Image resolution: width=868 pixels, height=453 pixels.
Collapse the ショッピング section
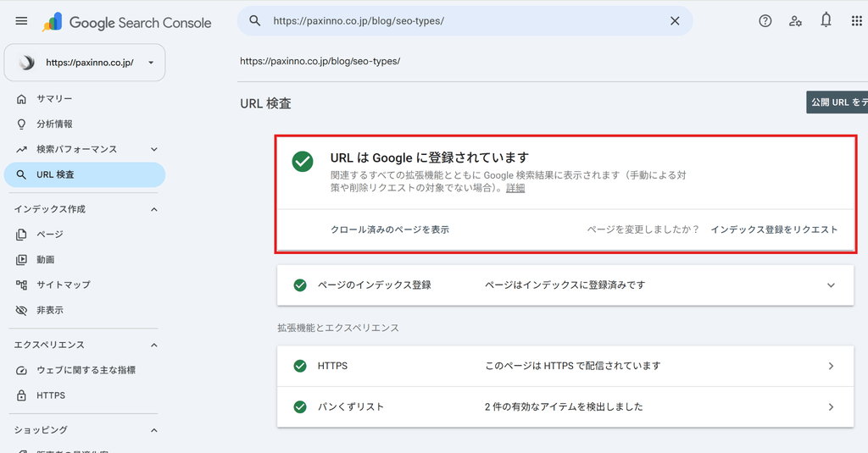pyautogui.click(x=154, y=430)
